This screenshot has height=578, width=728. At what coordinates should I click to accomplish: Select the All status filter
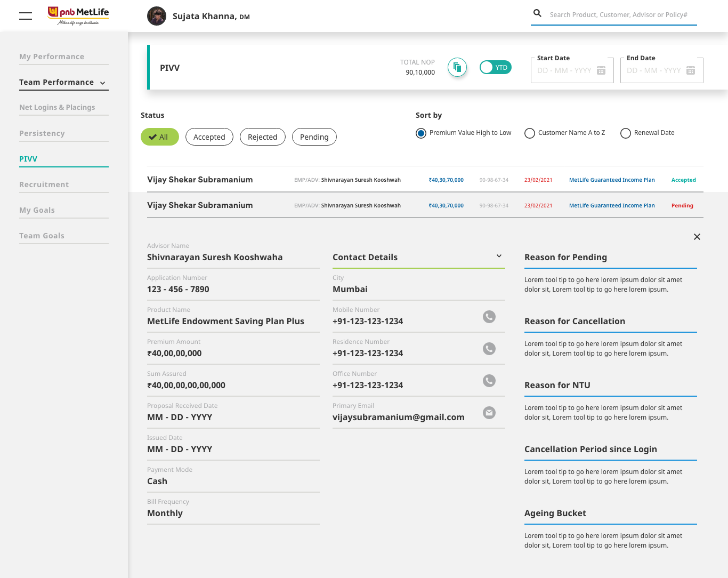coord(160,137)
